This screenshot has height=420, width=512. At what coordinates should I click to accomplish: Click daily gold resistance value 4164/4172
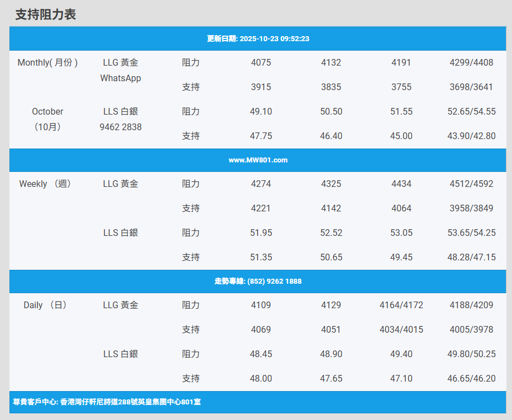401,305
